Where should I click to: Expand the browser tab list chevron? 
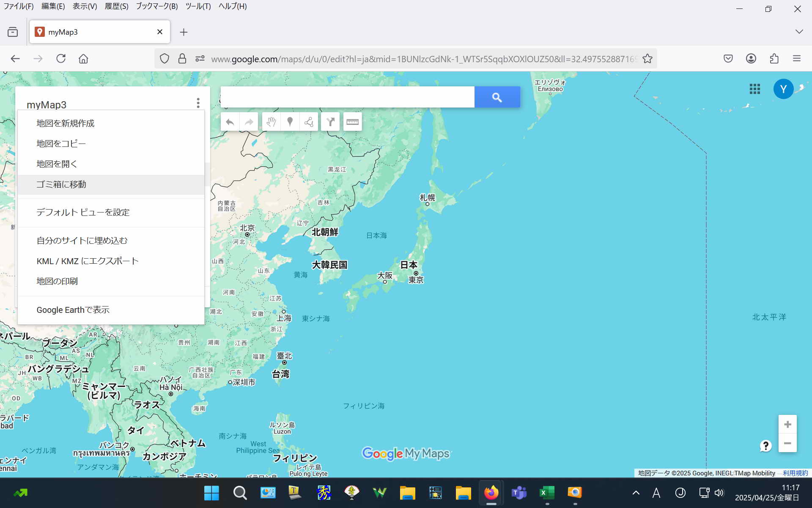point(799,32)
